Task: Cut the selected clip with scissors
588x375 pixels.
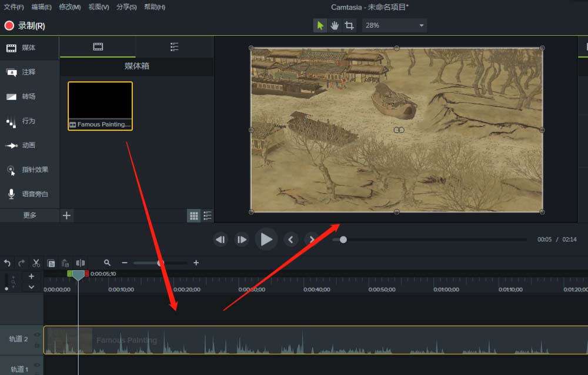Action: [36, 263]
